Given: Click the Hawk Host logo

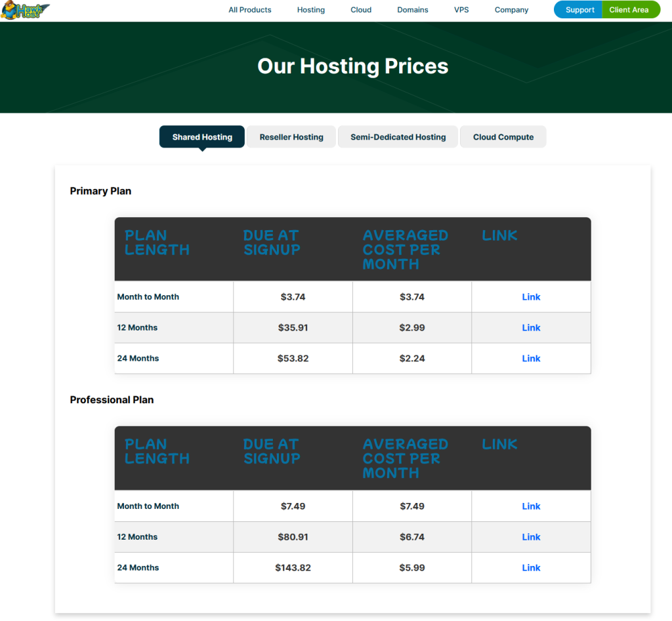Looking at the screenshot, I should coord(26,10).
